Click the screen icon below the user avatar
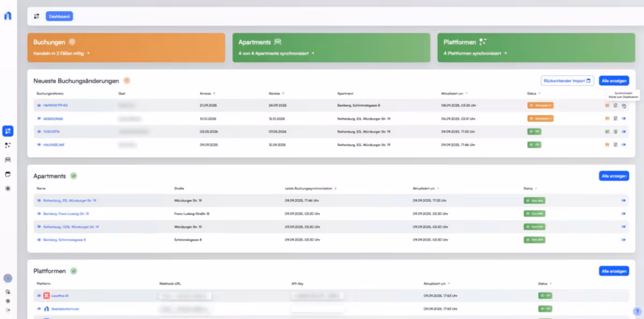 [x=8, y=292]
